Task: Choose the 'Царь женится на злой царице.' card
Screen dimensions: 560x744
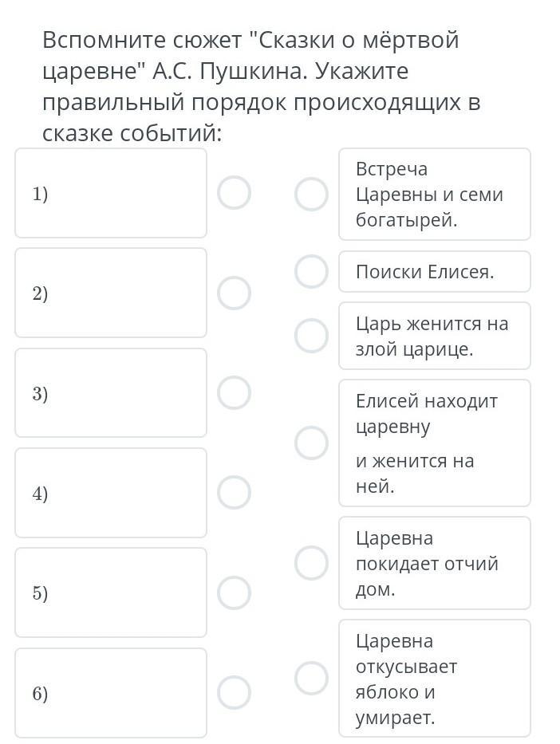Action: 434,336
